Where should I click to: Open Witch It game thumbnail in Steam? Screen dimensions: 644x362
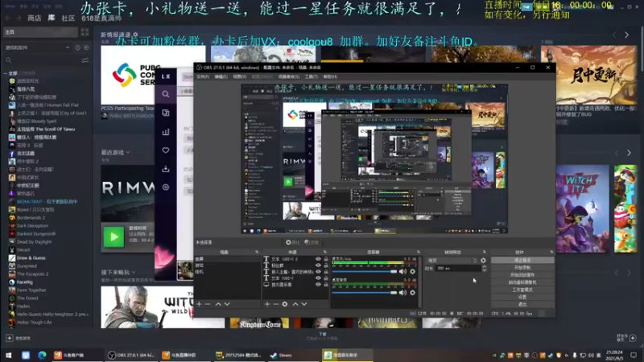[582, 208]
